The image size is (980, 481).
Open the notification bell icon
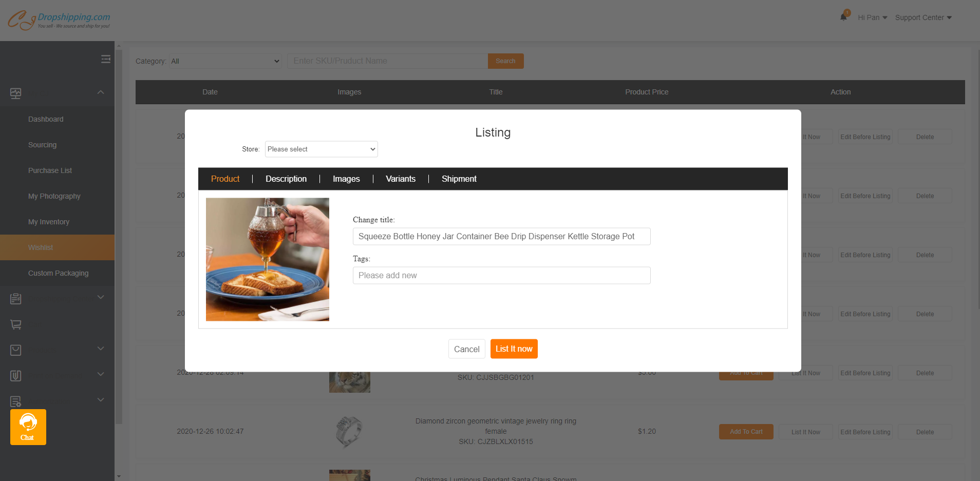point(843,16)
